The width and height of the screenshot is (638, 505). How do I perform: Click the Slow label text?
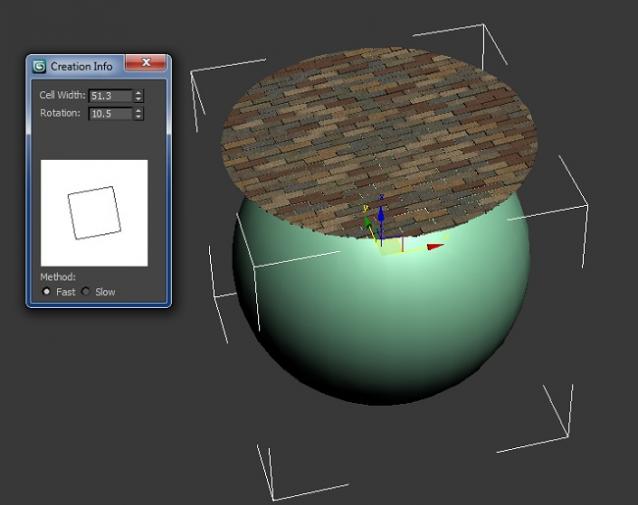tap(104, 292)
